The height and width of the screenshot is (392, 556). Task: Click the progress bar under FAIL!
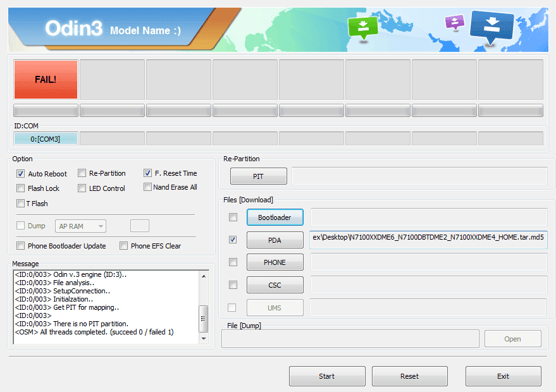coord(46,111)
